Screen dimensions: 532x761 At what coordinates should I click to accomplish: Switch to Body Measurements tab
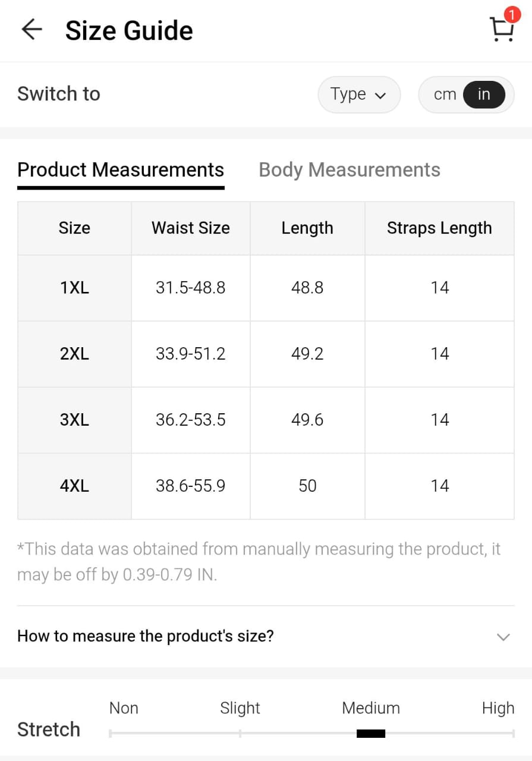coord(350,170)
